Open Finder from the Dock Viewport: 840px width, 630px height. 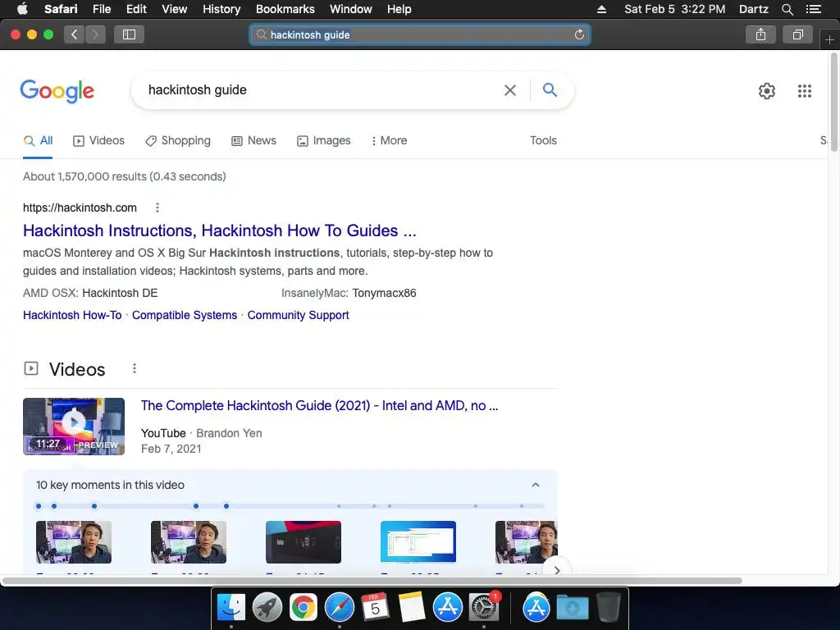(x=231, y=608)
